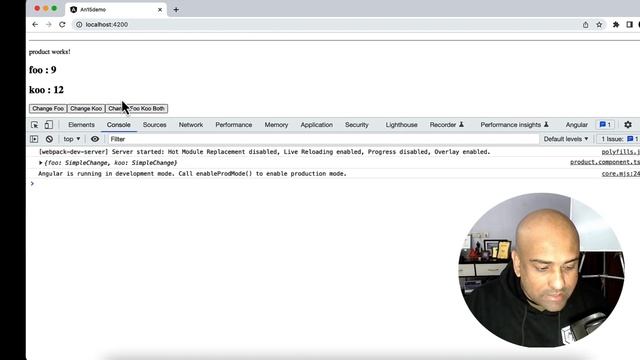The height and width of the screenshot is (360, 640).
Task: Activate inspect element picker
Action: pyautogui.click(x=35, y=124)
